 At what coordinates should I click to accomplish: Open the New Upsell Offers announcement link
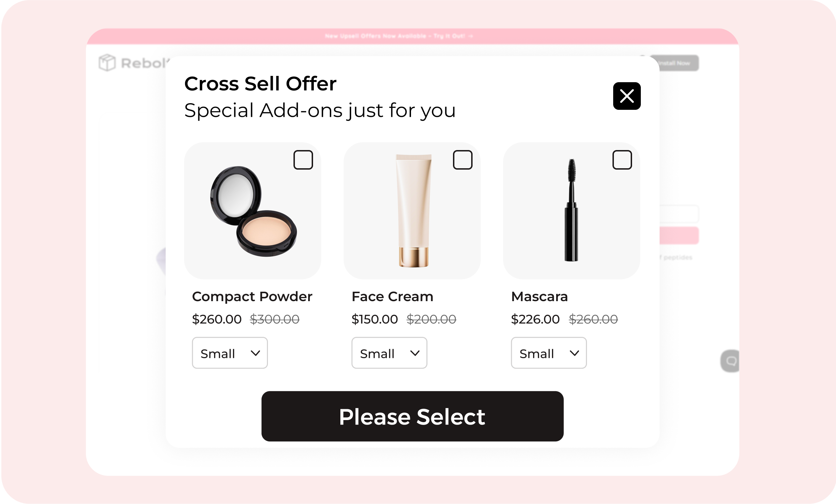point(399,36)
